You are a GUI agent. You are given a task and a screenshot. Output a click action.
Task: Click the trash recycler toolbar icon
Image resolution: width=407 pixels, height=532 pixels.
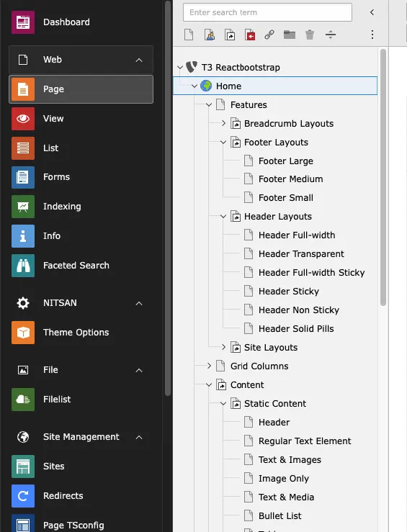coord(310,35)
